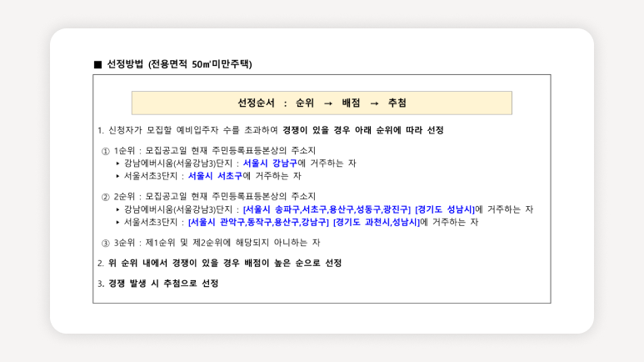Viewport: 644px width, 362px height.
Task: Click the line '2. 위 순위 내에서 경쟁이 있을 경우'
Action: coord(220,263)
